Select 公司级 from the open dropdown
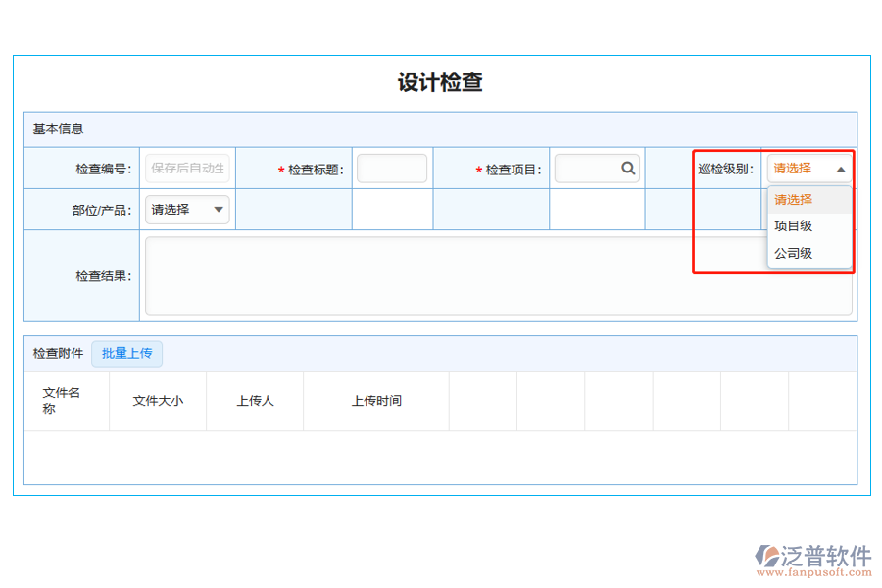The image size is (882, 588). (x=792, y=252)
